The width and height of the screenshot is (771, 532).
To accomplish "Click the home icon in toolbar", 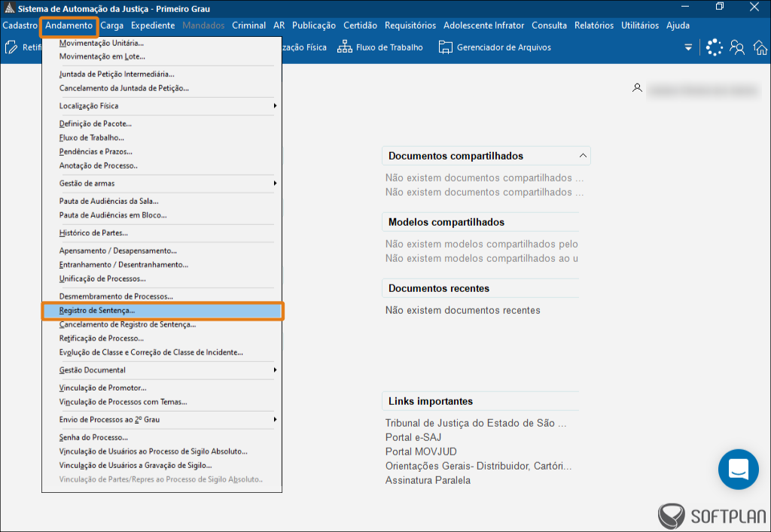I will (x=760, y=47).
